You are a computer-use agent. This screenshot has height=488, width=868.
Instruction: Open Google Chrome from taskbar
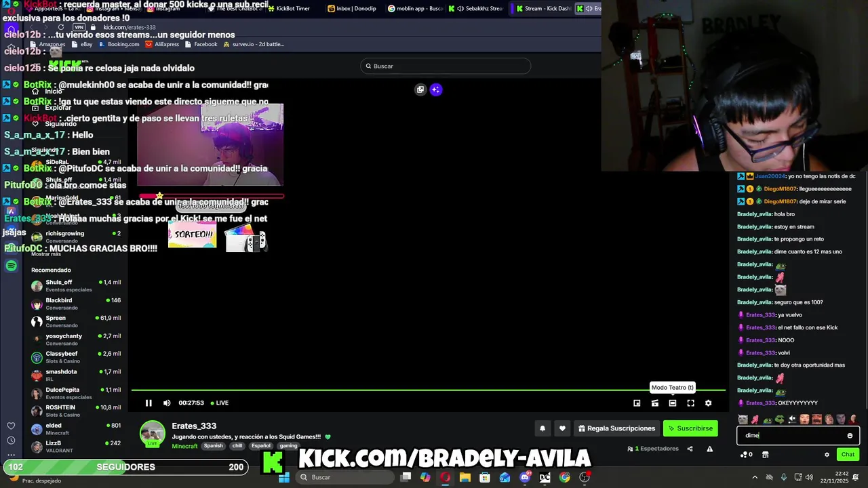pos(565,477)
